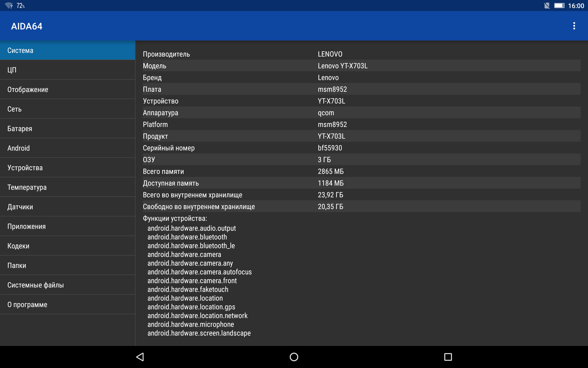The height and width of the screenshot is (368, 588).
Task: Select the 20,35 ГБ free storage value
Action: tap(331, 207)
